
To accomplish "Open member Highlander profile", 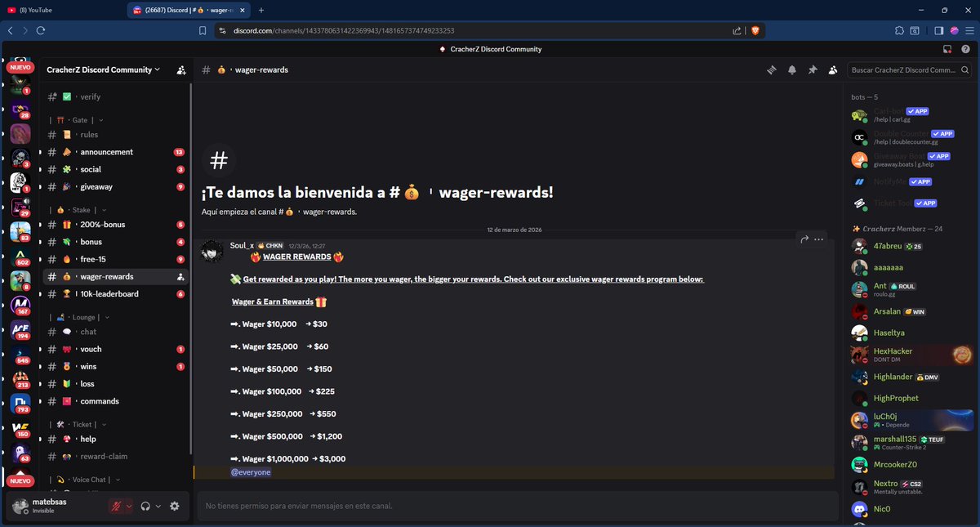I will [910, 377].
